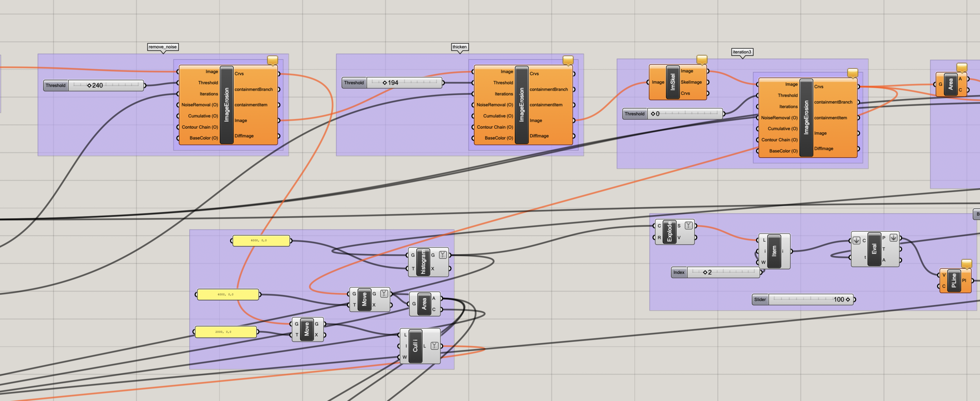980x401 pixels.
Task: Click the Slider with value 100
Action: (x=803, y=299)
